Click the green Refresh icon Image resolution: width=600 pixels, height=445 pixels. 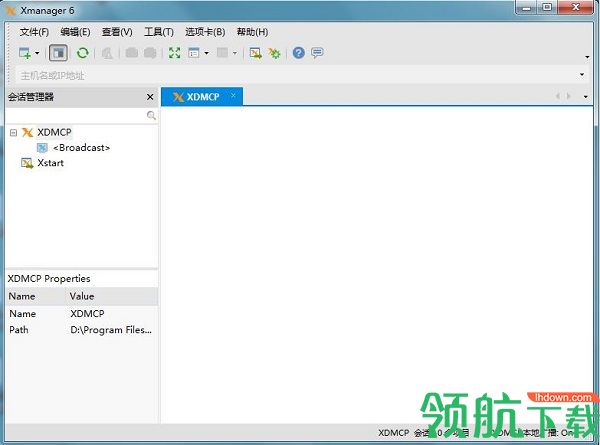(82, 53)
